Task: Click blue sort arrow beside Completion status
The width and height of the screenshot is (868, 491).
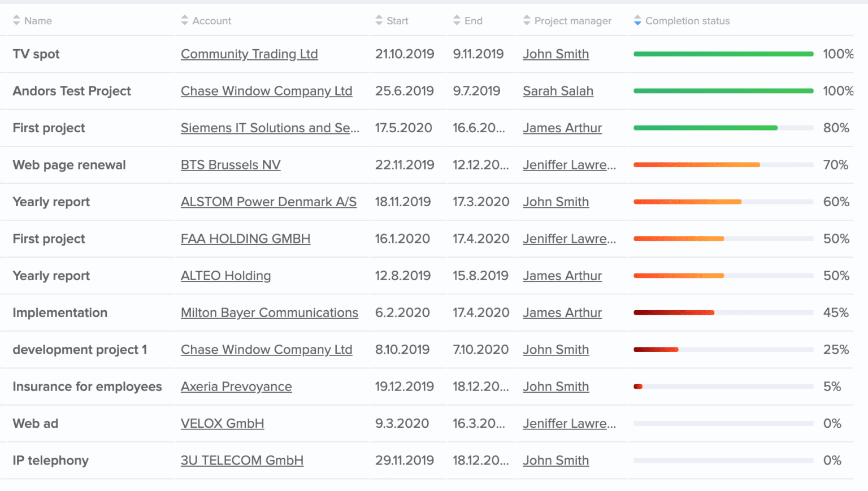Action: point(637,21)
